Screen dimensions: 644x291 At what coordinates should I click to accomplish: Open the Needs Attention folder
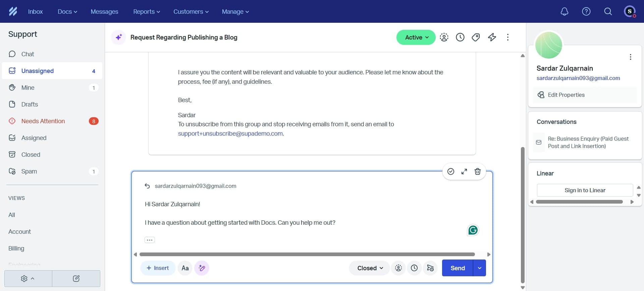click(x=52, y=121)
